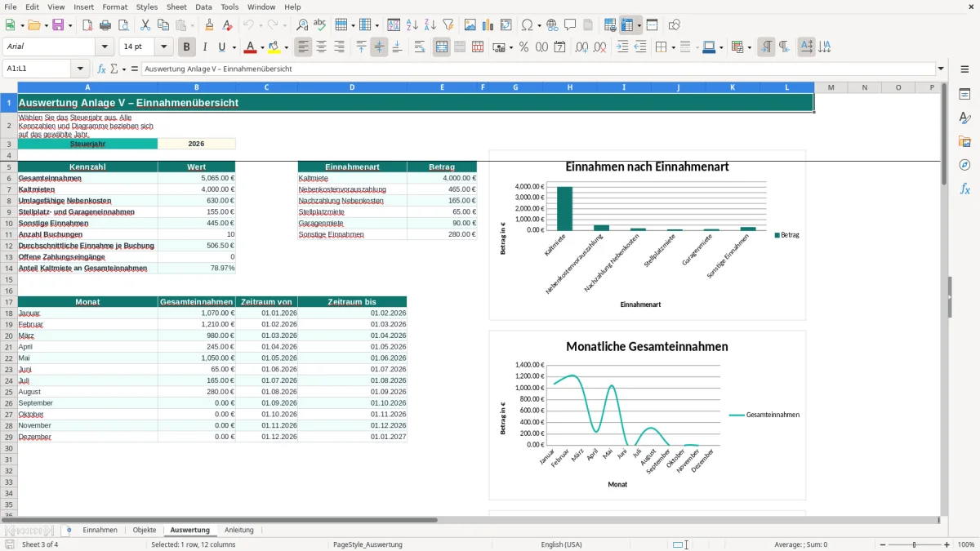980x551 pixels.
Task: Click the formula input line
Action: [538, 69]
